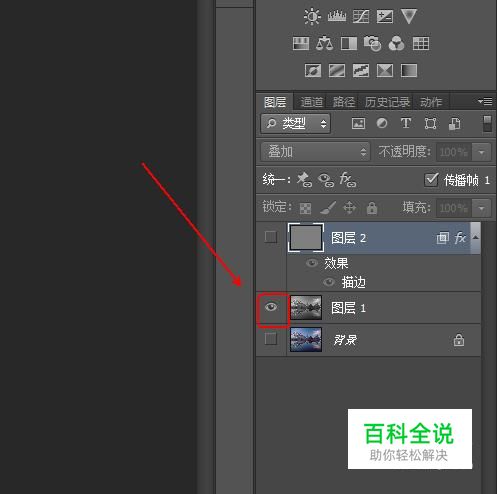Add a Vibrance adjustment layer

coord(409,16)
